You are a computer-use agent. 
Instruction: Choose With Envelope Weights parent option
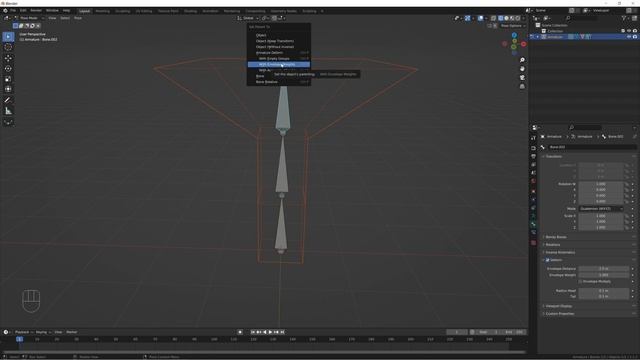pos(279,64)
